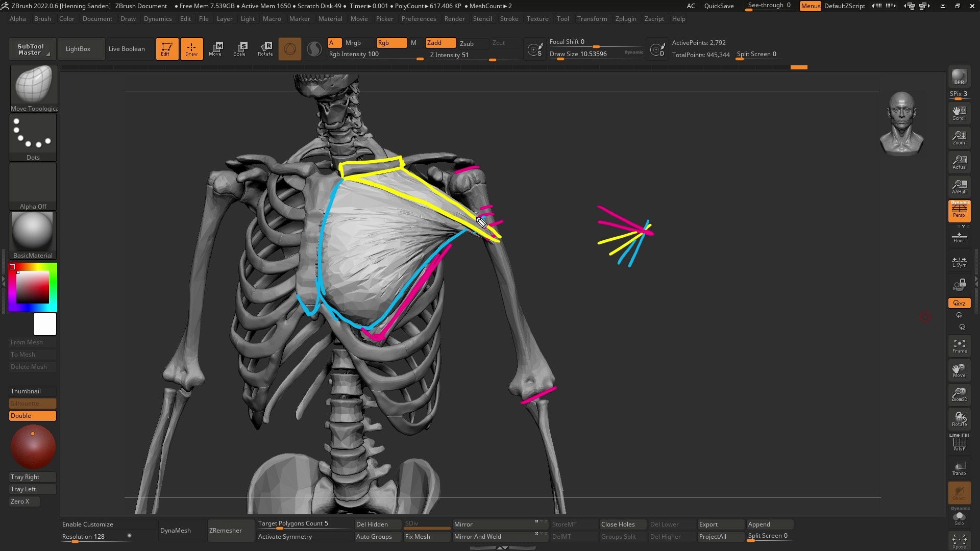This screenshot has height=551, width=980.
Task: Open the Menus dropdown in the title bar
Action: pyautogui.click(x=810, y=6)
